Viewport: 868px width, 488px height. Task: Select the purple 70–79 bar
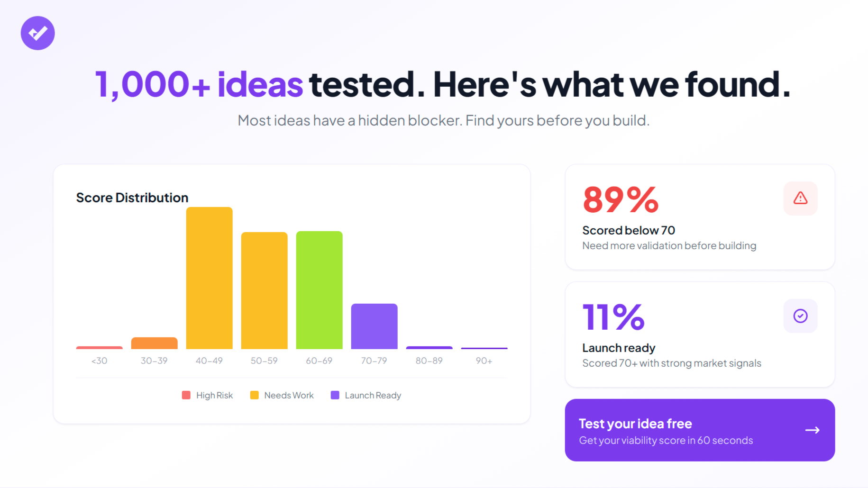tap(374, 327)
